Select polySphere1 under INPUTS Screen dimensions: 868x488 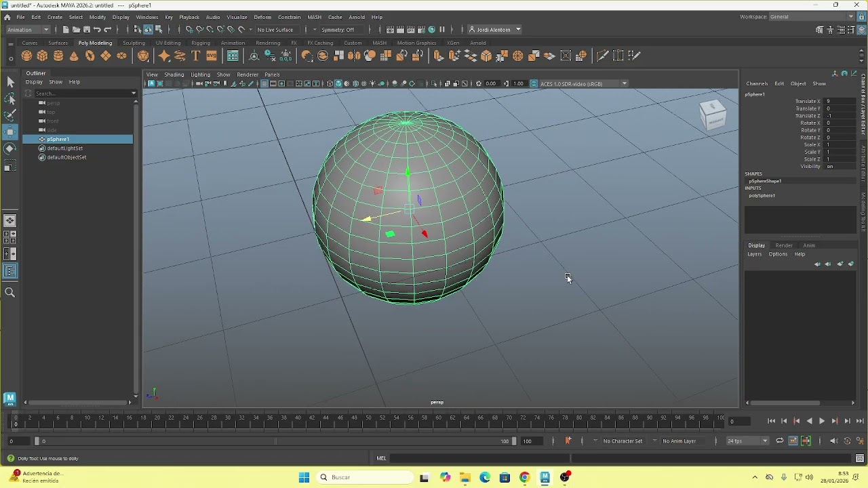pos(762,196)
